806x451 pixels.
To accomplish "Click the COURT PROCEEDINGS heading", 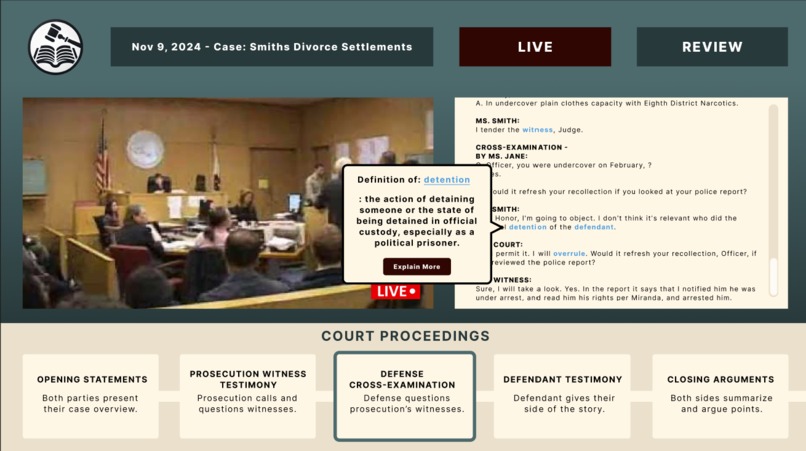I will click(405, 336).
